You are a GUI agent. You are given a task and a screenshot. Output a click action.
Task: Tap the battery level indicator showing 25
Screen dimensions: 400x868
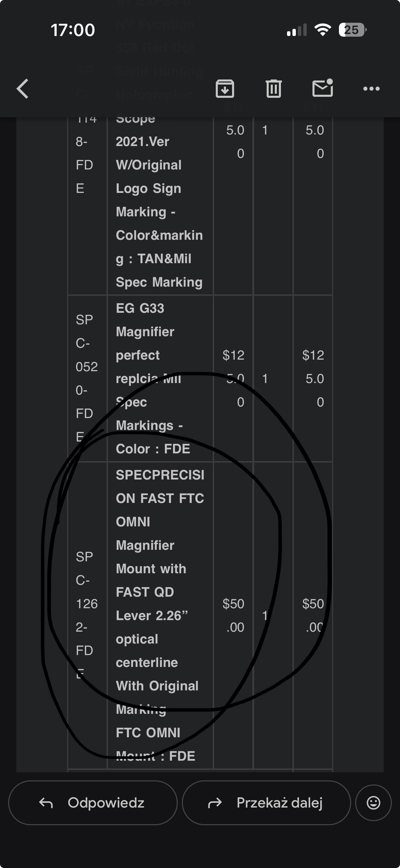[x=352, y=30]
